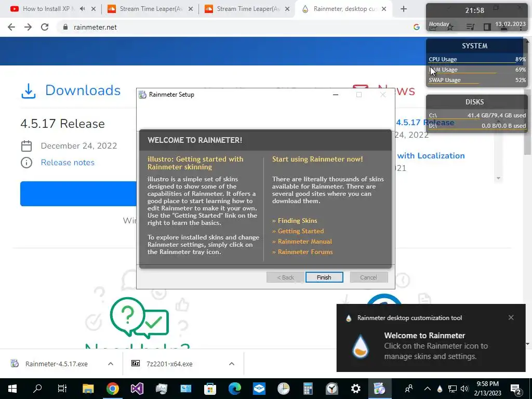The height and width of the screenshot is (399, 532).
Task: Open the volume tray icon
Action: point(464,389)
